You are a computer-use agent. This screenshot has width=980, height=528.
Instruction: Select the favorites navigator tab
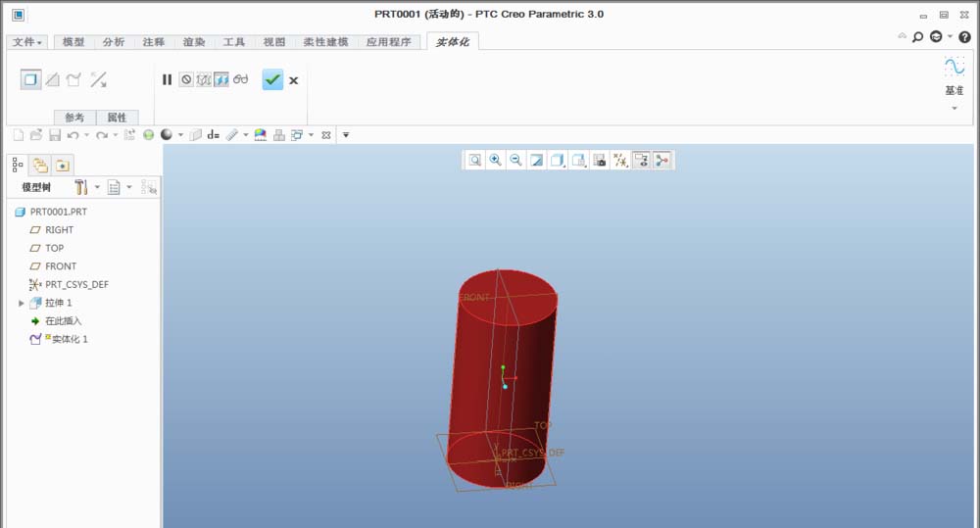(x=62, y=165)
